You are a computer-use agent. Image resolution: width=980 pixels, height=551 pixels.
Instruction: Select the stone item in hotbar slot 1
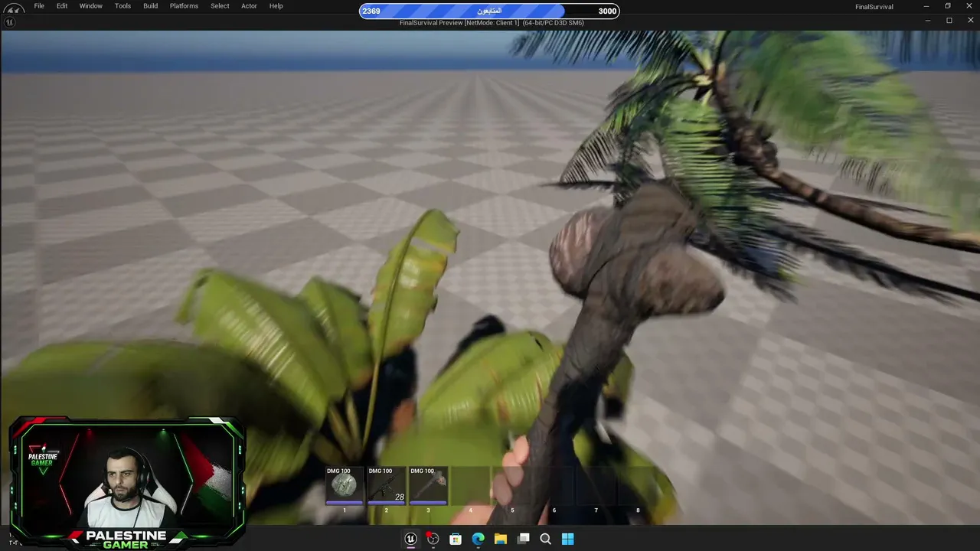pyautogui.click(x=344, y=485)
